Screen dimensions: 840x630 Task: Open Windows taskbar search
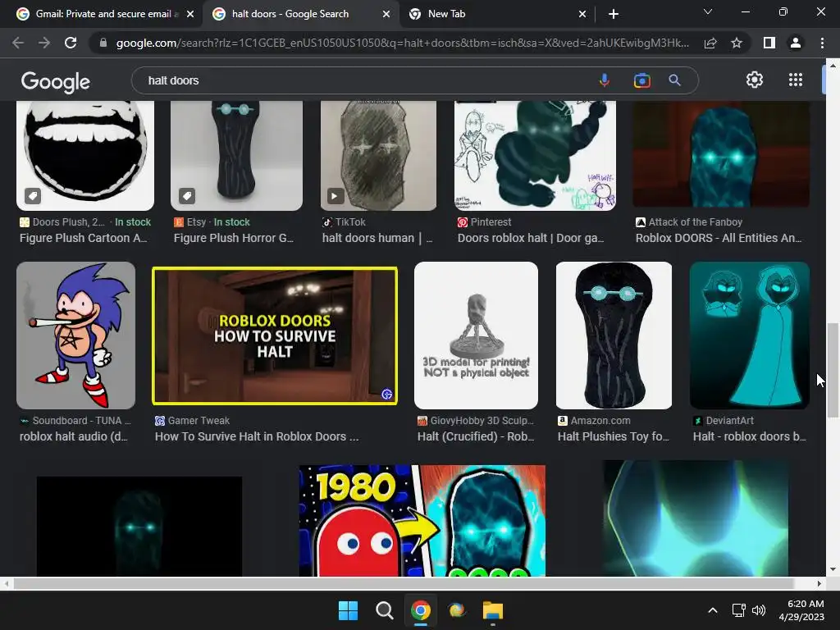384,610
